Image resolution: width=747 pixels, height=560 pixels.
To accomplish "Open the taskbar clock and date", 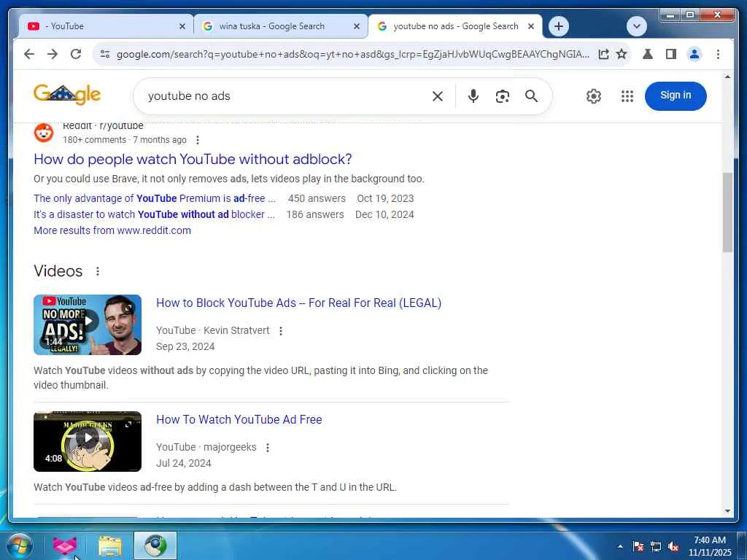I will coord(709,546).
